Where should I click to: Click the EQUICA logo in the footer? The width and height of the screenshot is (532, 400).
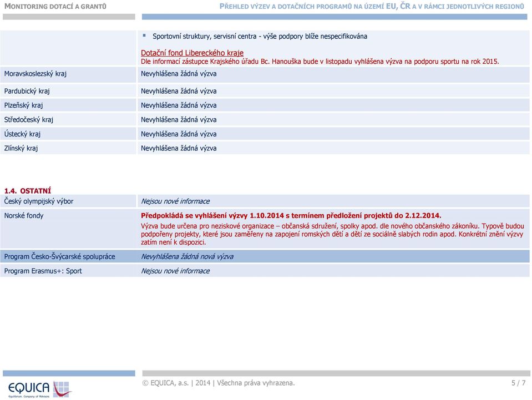coord(40,389)
